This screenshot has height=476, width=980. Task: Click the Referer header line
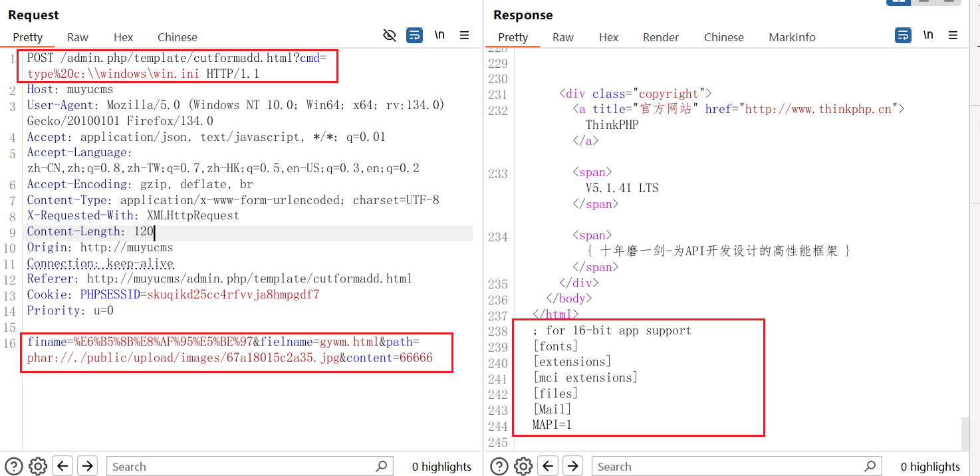pyautogui.click(x=219, y=279)
